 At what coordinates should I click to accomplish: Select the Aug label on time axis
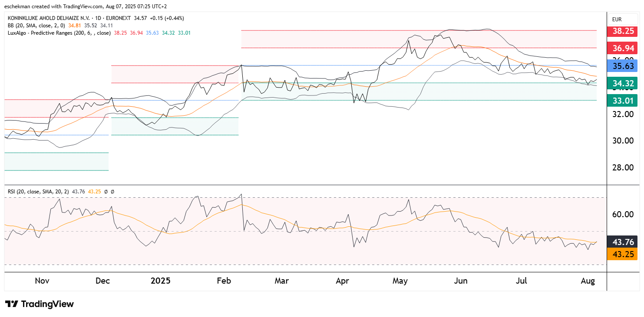point(588,281)
